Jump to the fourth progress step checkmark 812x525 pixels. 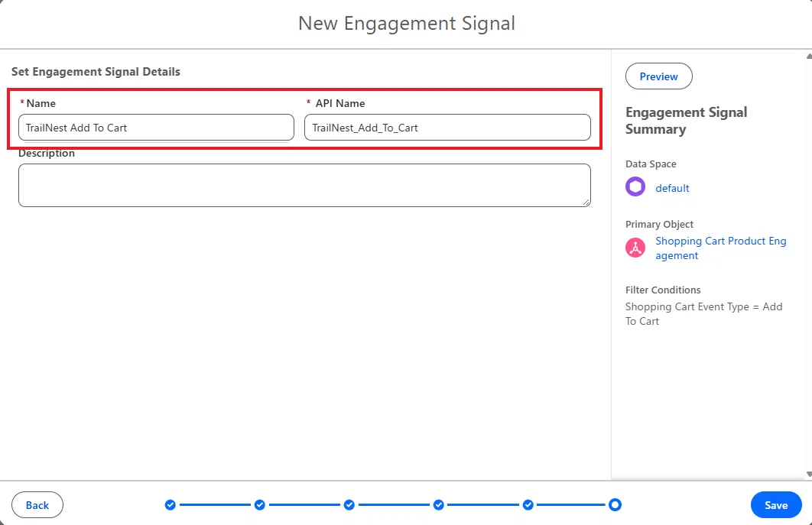coord(439,505)
